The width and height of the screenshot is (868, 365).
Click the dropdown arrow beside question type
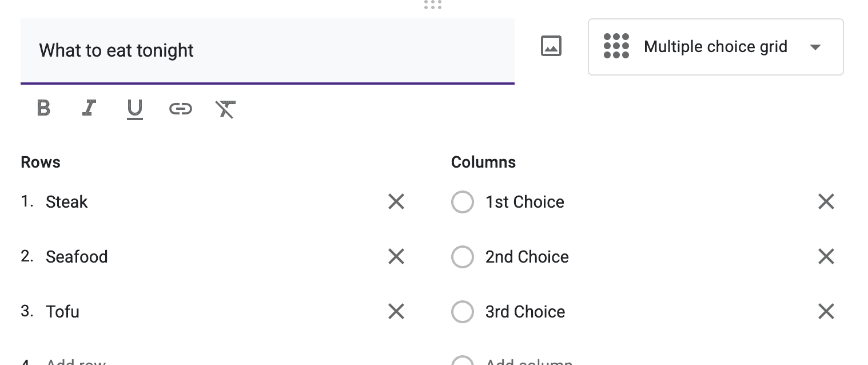[x=816, y=47]
